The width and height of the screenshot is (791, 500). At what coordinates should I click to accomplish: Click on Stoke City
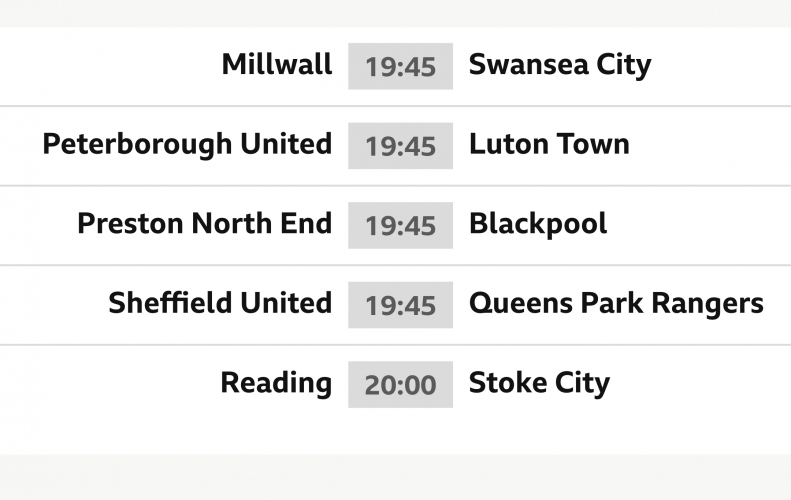[x=539, y=383]
